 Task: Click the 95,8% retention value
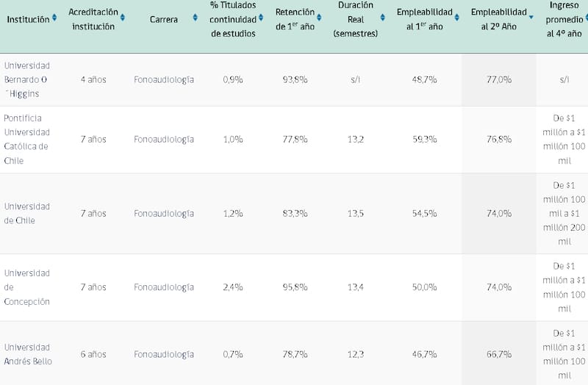[x=295, y=287]
